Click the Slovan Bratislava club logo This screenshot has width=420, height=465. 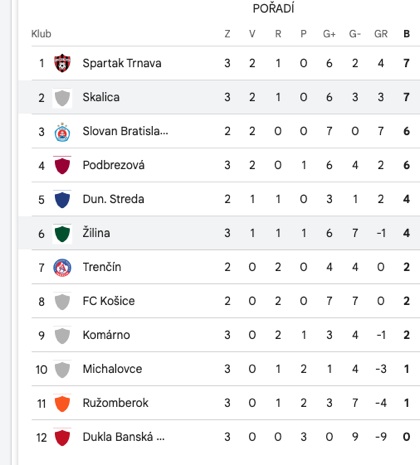(x=62, y=132)
